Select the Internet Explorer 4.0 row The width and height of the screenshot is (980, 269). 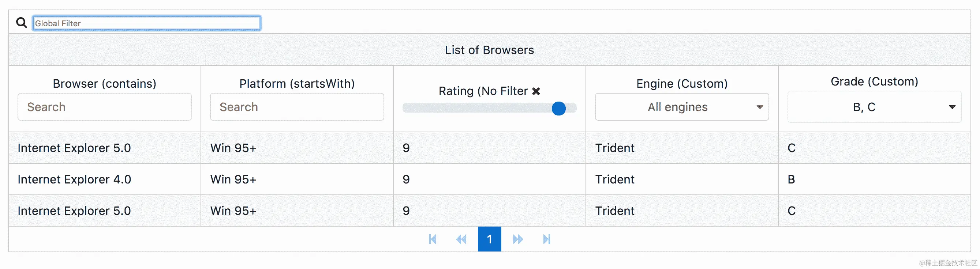click(74, 179)
